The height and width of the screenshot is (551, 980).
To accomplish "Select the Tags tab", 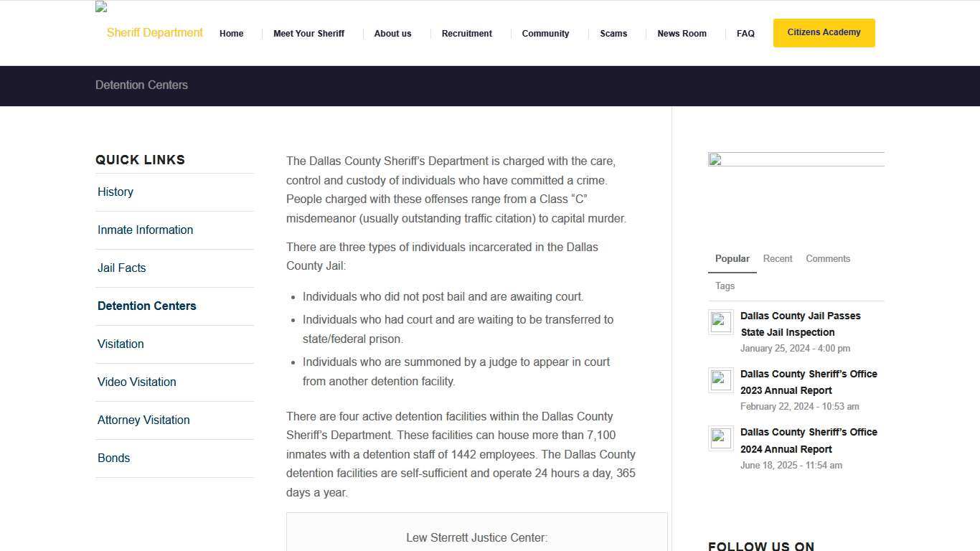I will tap(725, 286).
